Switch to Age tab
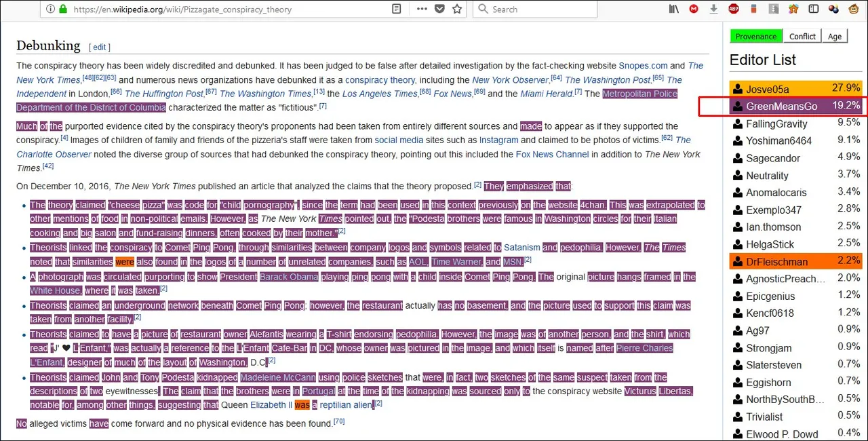The image size is (868, 441). pyautogui.click(x=835, y=36)
